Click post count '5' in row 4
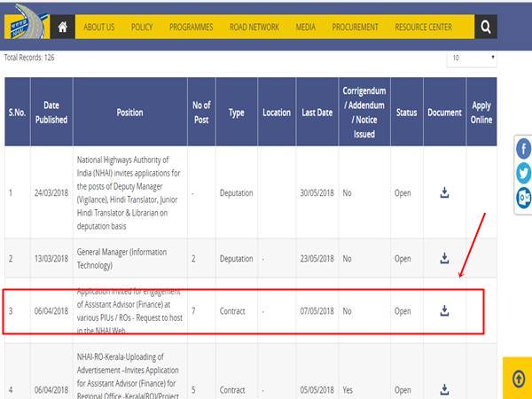 (193, 390)
